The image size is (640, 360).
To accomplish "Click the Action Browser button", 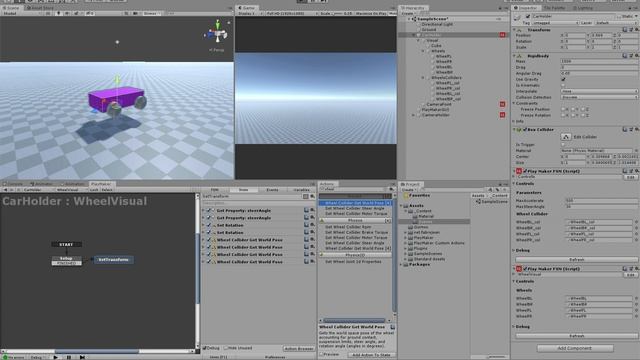I will (x=299, y=349).
